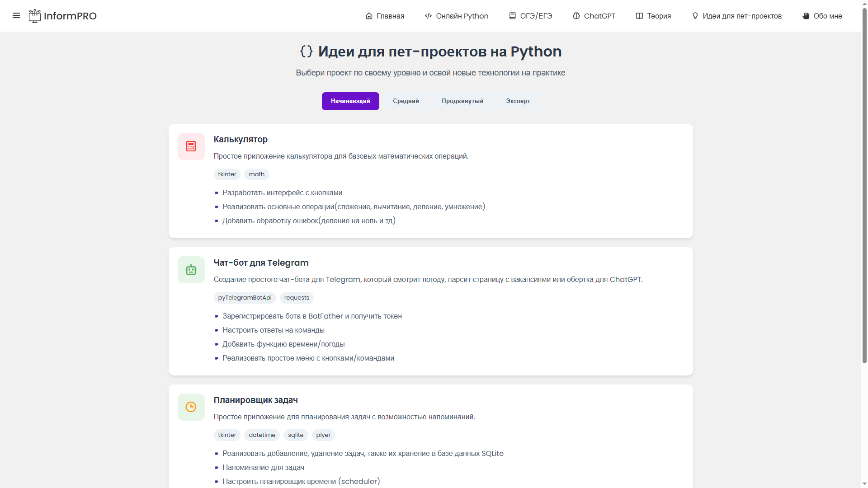Click the line Реализовать основные операции
Viewport: 868px width, 488px height.
tap(354, 207)
